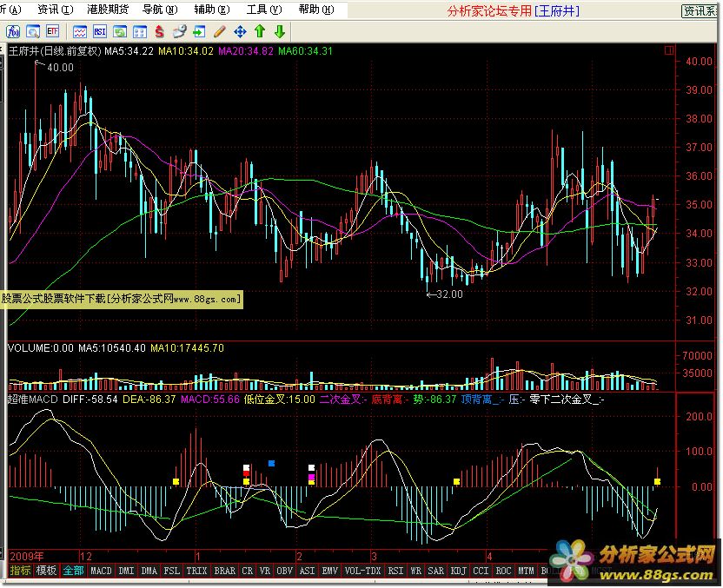The width and height of the screenshot is (723, 588).
Task: Click the 40.00 high price marker
Action: point(60,67)
